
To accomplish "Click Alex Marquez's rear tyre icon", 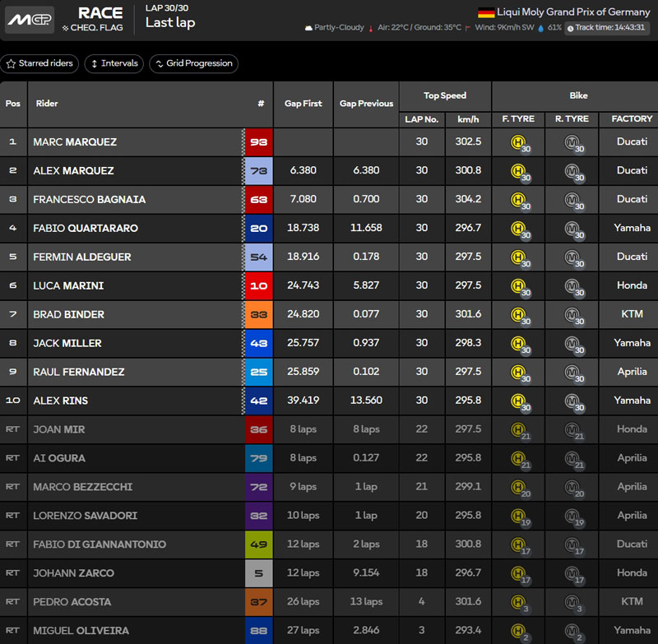I will point(572,171).
